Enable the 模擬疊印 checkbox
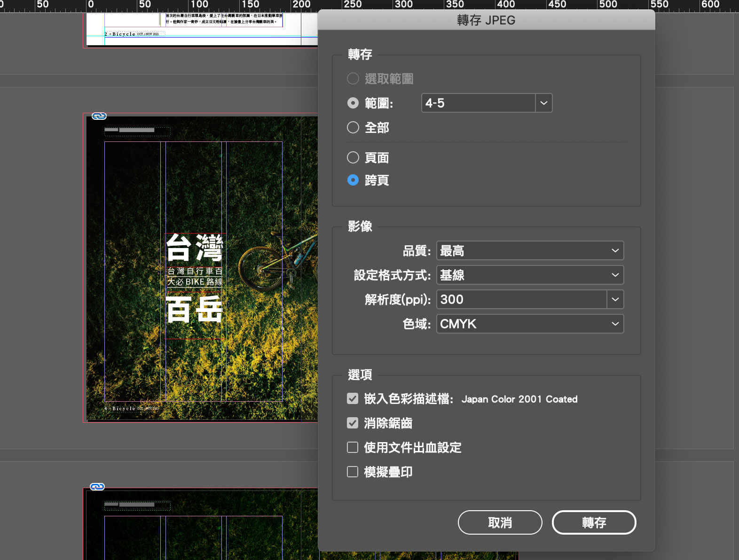Viewport: 739px width, 560px height. pos(353,472)
